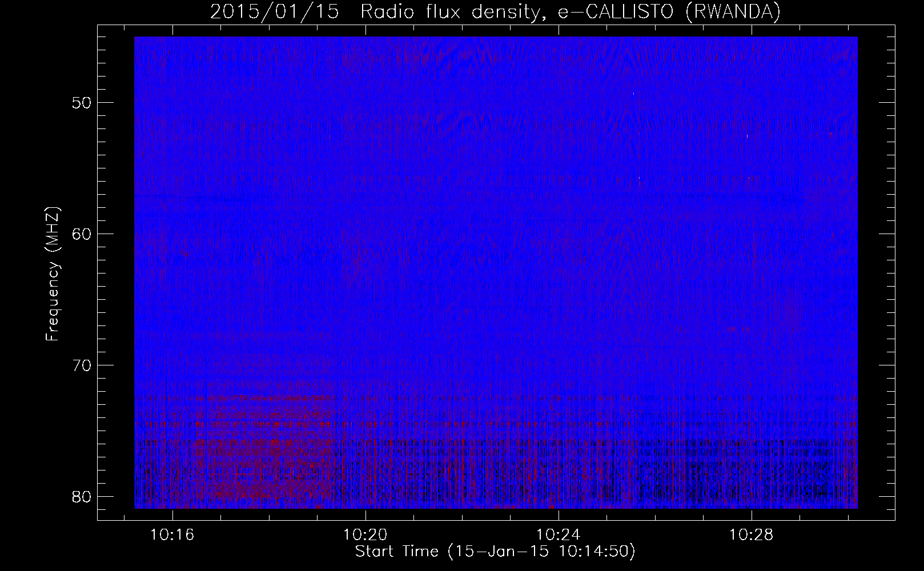
Task: Click the Start Time axis label
Action: (495, 552)
